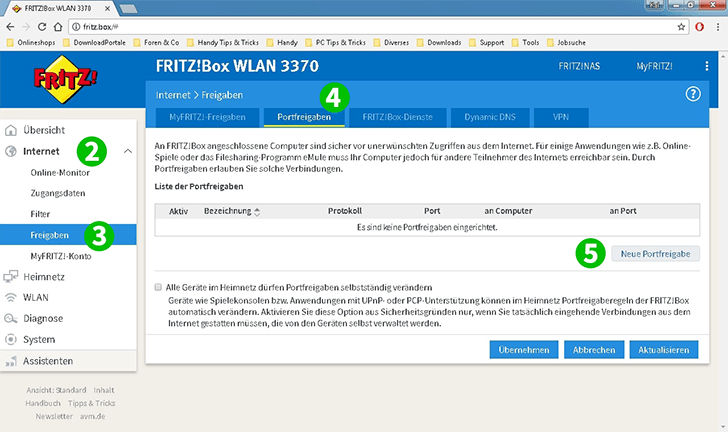Open Handy Tips & Tricks bookmark folder
This screenshot has height=432, width=728.
click(223, 43)
